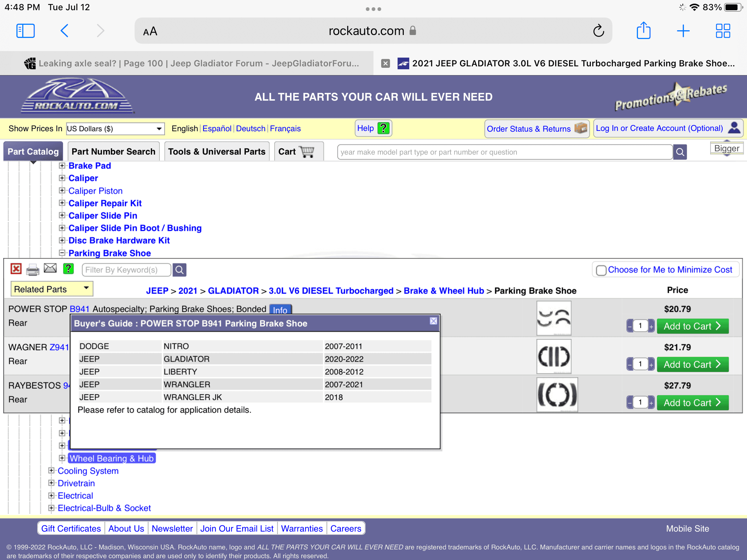Open the AA reader and text options
This screenshot has width=747, height=560.
point(150,31)
